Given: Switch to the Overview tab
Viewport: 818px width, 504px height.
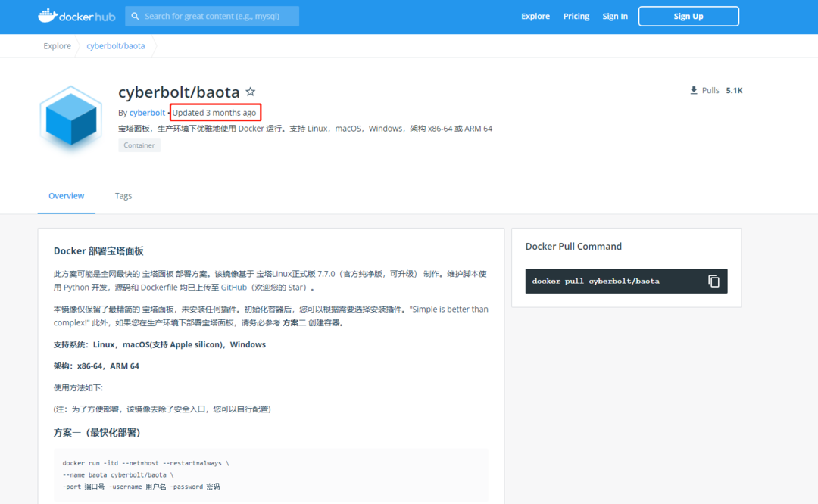Looking at the screenshot, I should click(66, 196).
